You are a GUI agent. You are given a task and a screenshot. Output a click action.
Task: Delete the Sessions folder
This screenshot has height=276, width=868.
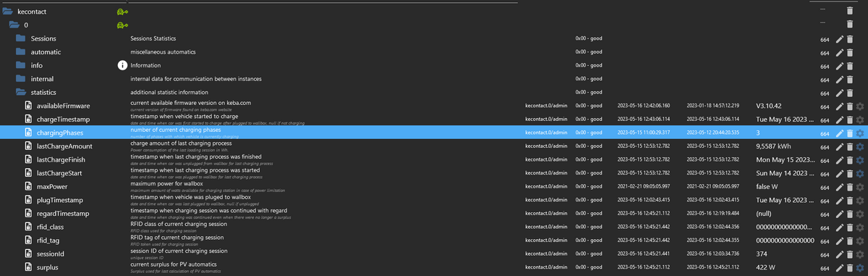point(849,39)
